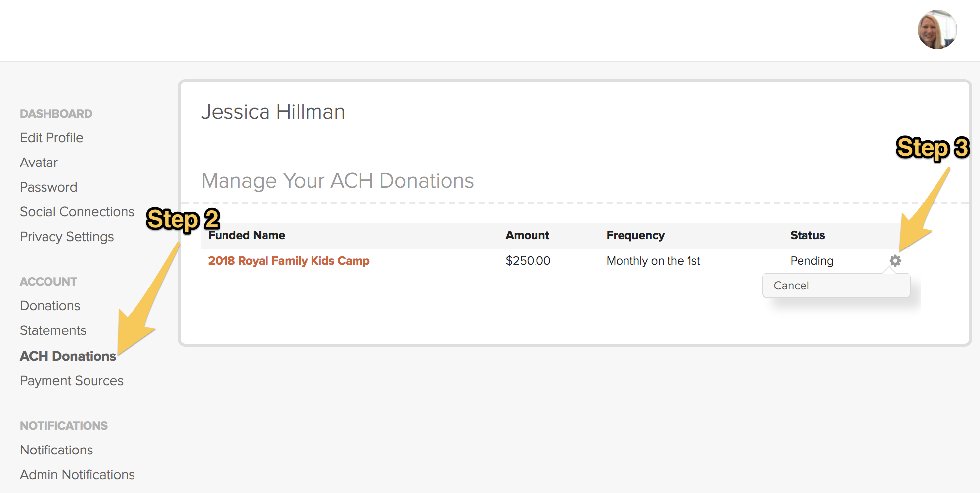Go to Notifications settings

[56, 450]
